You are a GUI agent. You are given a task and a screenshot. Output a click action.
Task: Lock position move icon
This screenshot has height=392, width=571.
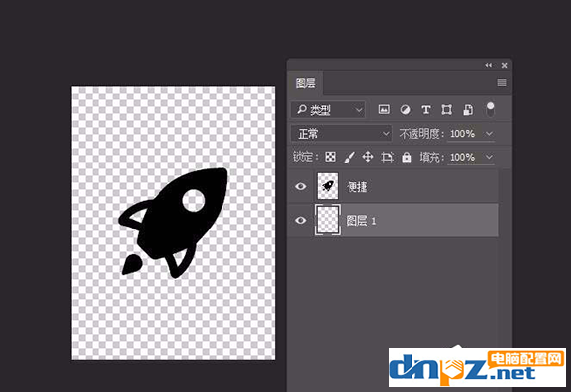(x=368, y=157)
